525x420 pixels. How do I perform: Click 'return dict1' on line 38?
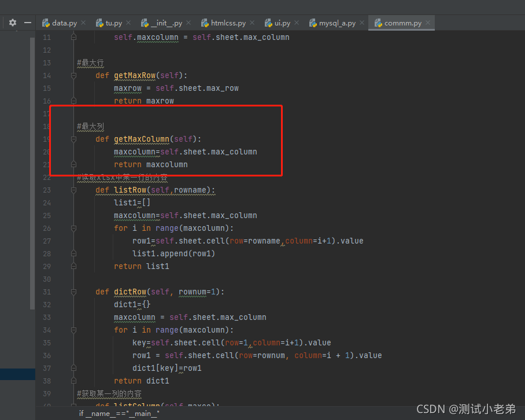click(x=142, y=381)
